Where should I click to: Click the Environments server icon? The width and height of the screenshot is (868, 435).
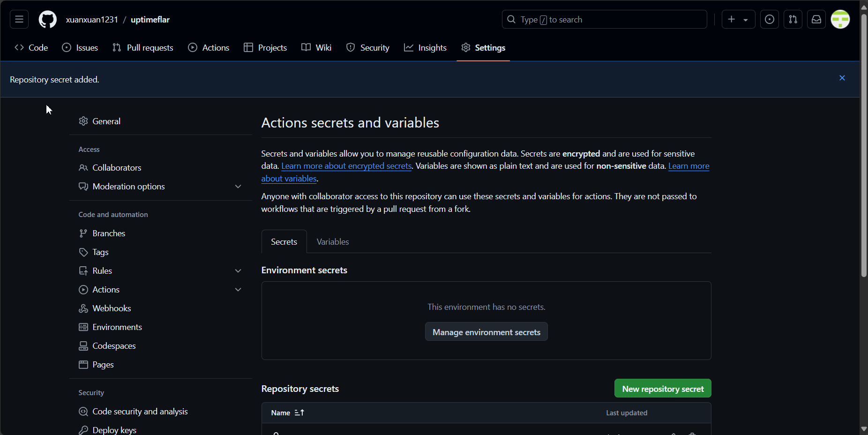pos(83,327)
